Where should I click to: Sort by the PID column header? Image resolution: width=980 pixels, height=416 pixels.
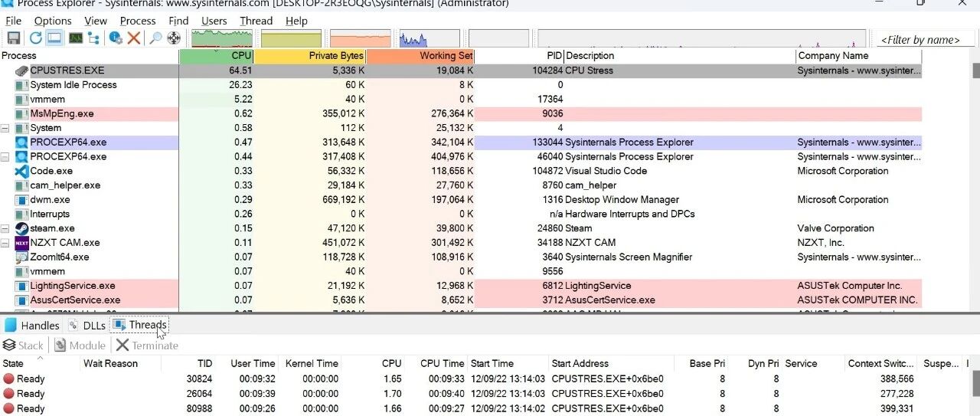[520, 56]
